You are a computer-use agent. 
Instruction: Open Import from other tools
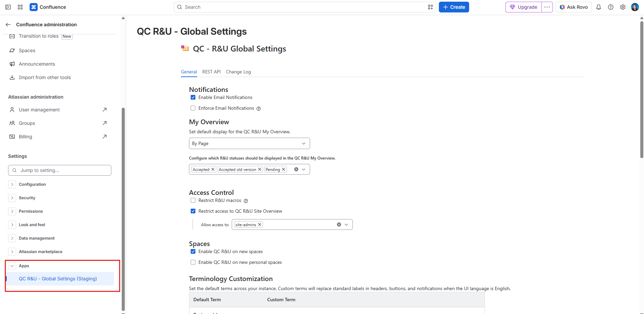pyautogui.click(x=45, y=77)
